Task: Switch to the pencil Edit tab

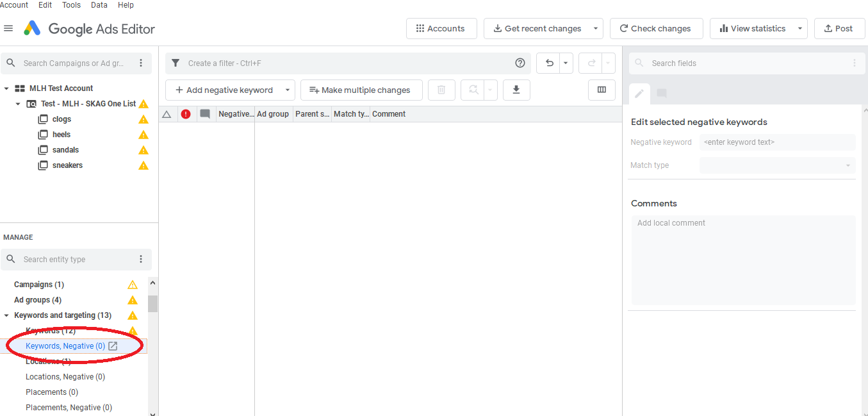Action: (x=639, y=94)
